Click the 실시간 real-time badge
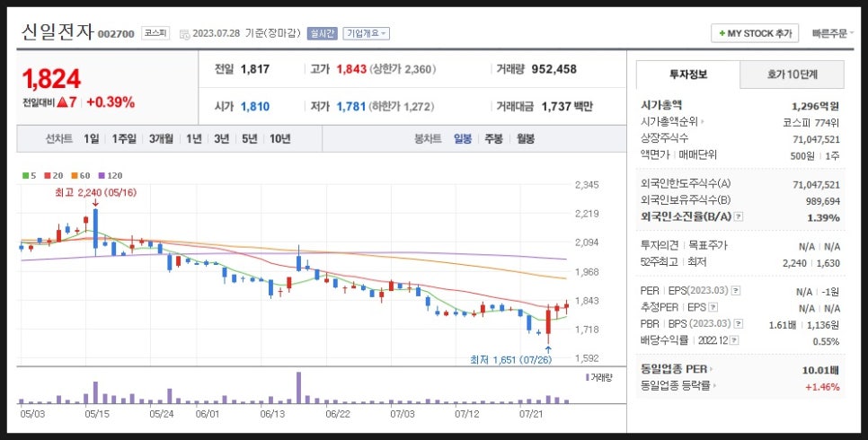Image resolution: width=868 pixels, height=440 pixels. pyautogui.click(x=323, y=33)
